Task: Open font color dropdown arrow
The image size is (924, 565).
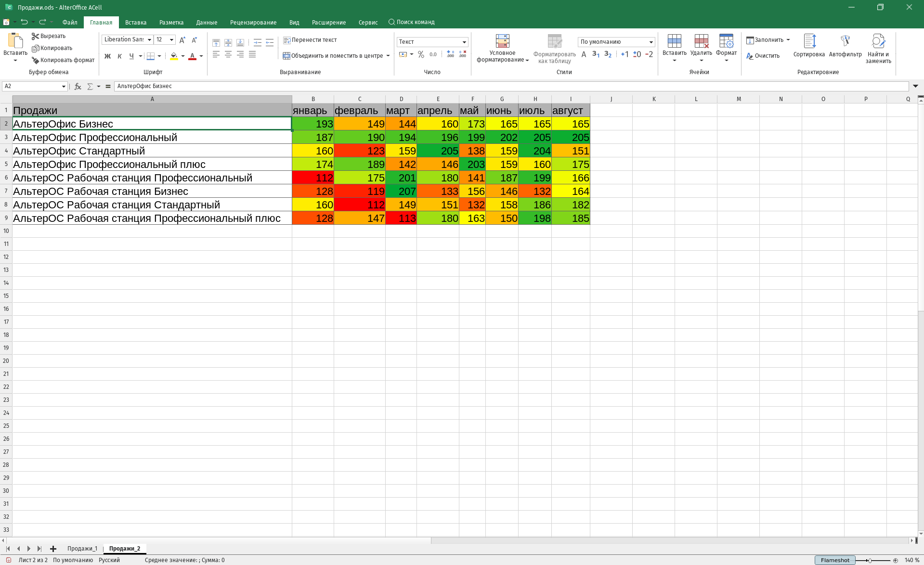Action: coord(201,56)
